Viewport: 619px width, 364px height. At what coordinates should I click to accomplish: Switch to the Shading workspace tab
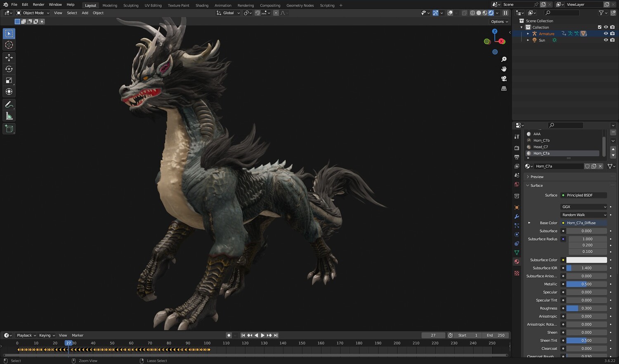tap(202, 5)
